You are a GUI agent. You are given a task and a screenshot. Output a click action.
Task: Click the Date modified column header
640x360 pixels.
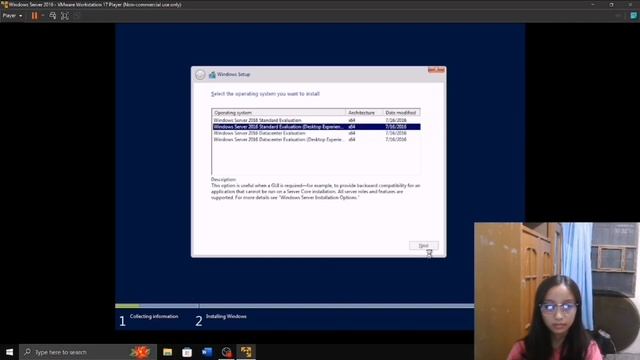(x=401, y=113)
